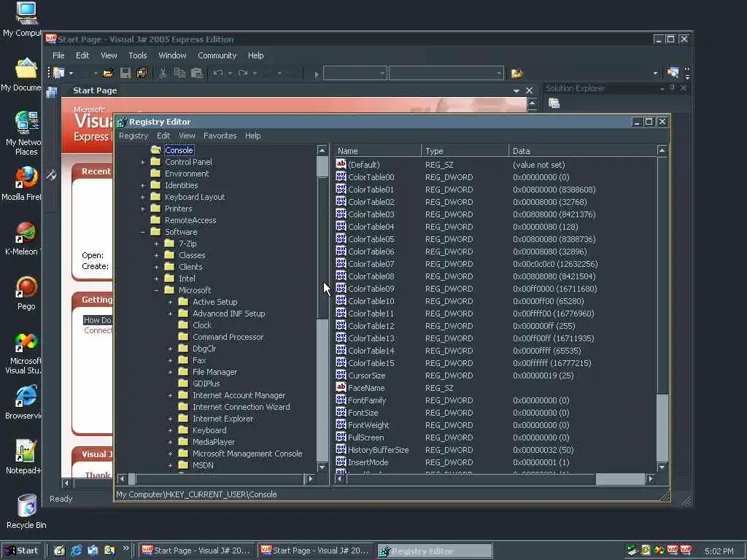Expand the 7-Zip registry key
This screenshot has height=560, width=747.
pyautogui.click(x=156, y=244)
